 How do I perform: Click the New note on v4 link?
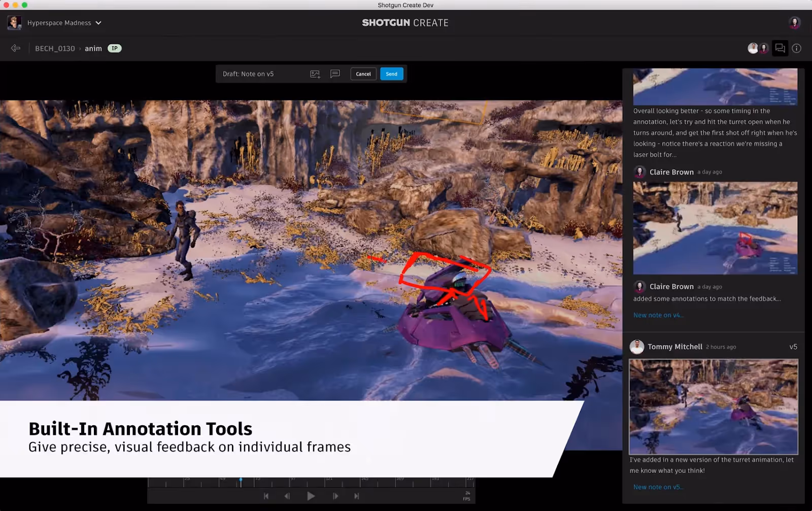[658, 315]
